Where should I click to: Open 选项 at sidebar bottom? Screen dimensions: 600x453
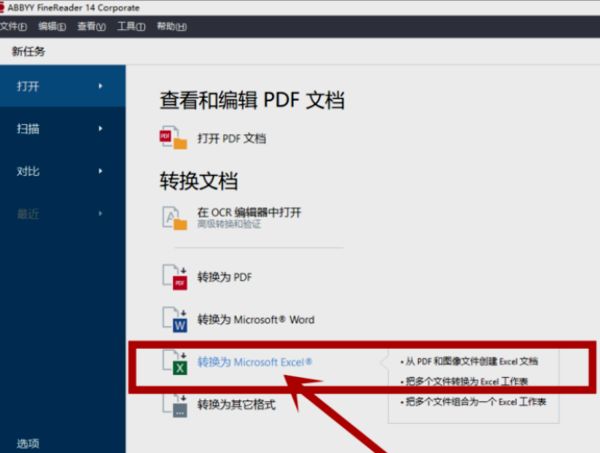28,443
